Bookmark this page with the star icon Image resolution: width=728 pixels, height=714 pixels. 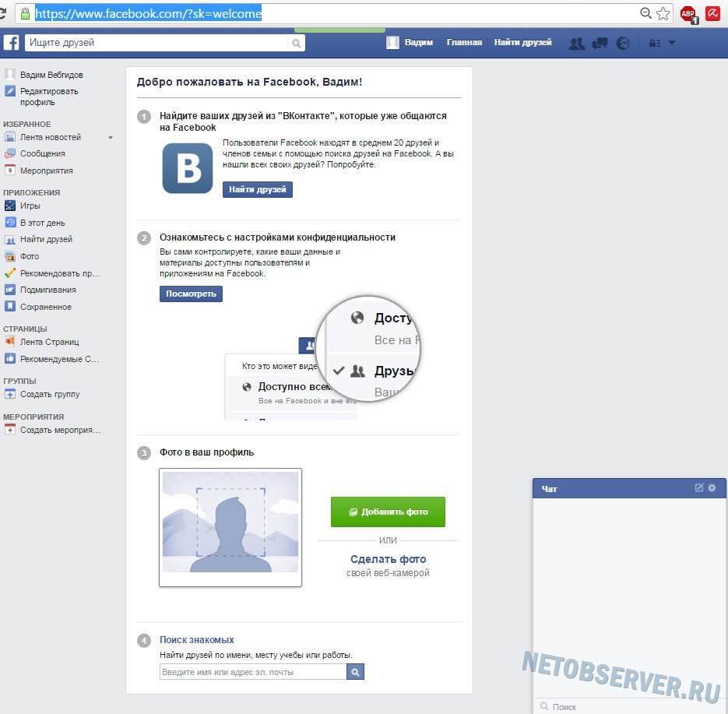click(663, 13)
